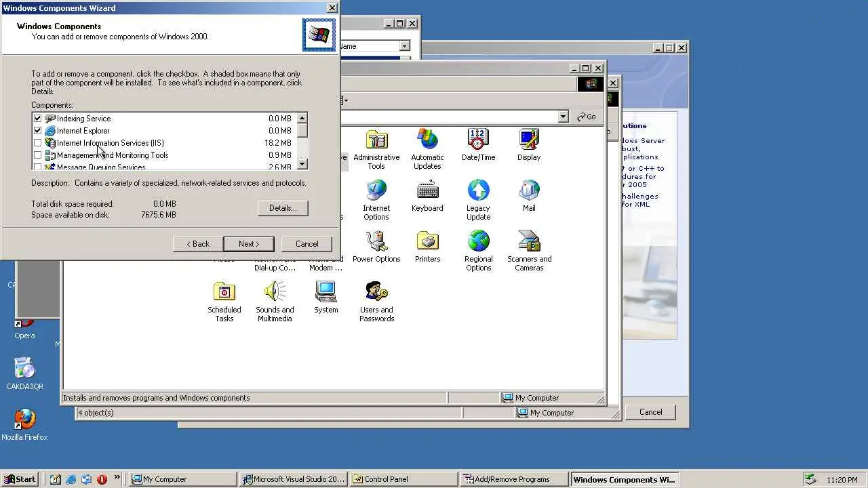Image resolution: width=868 pixels, height=488 pixels.
Task: Open Administrative Tools in Control Panel
Action: [376, 150]
